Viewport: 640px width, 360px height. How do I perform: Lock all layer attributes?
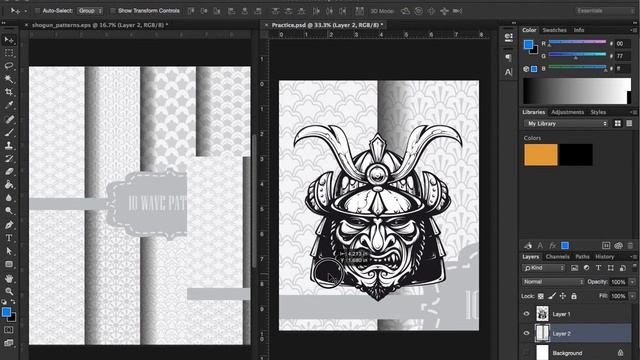pos(574,296)
